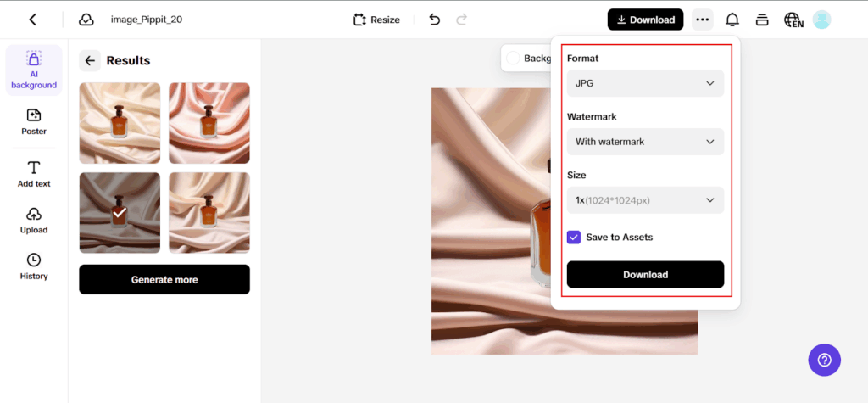
Task: Click the Results heading text
Action: (129, 60)
